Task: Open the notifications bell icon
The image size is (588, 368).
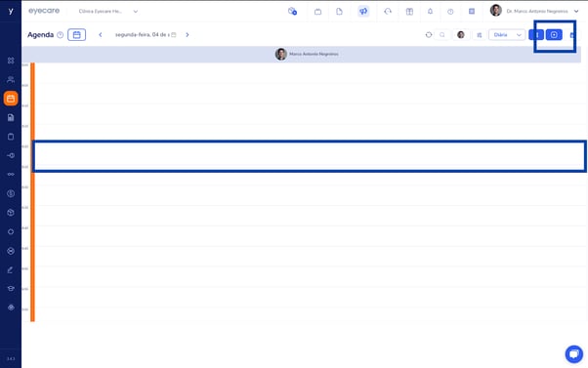Action: (x=430, y=12)
